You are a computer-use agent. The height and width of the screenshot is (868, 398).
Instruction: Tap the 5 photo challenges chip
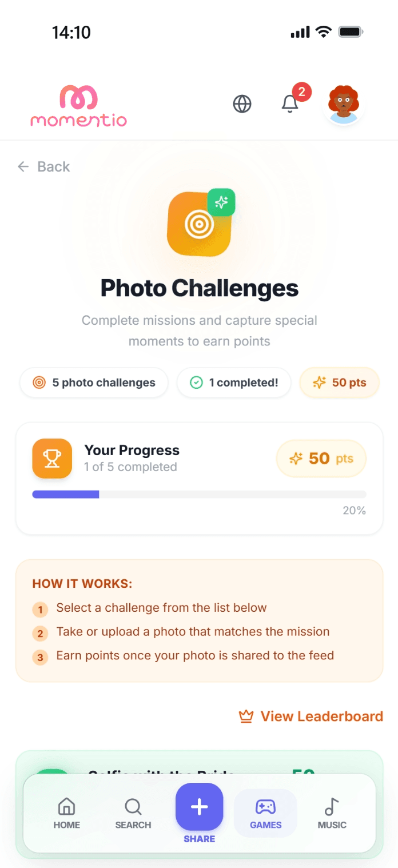click(94, 383)
